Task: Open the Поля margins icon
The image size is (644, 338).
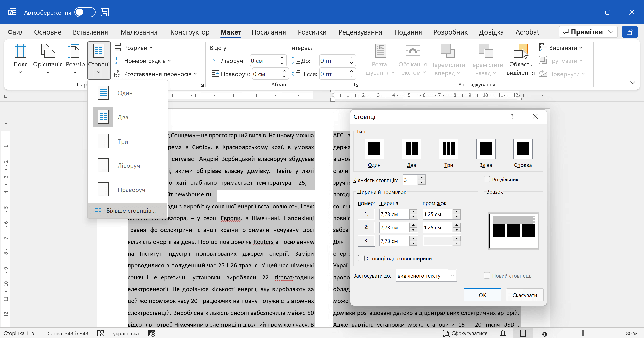Action: click(x=20, y=51)
